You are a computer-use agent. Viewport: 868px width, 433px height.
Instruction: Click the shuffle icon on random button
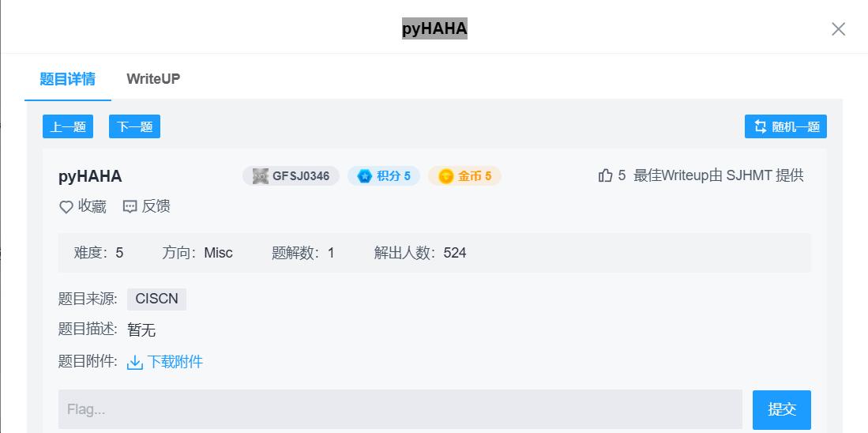tap(761, 126)
